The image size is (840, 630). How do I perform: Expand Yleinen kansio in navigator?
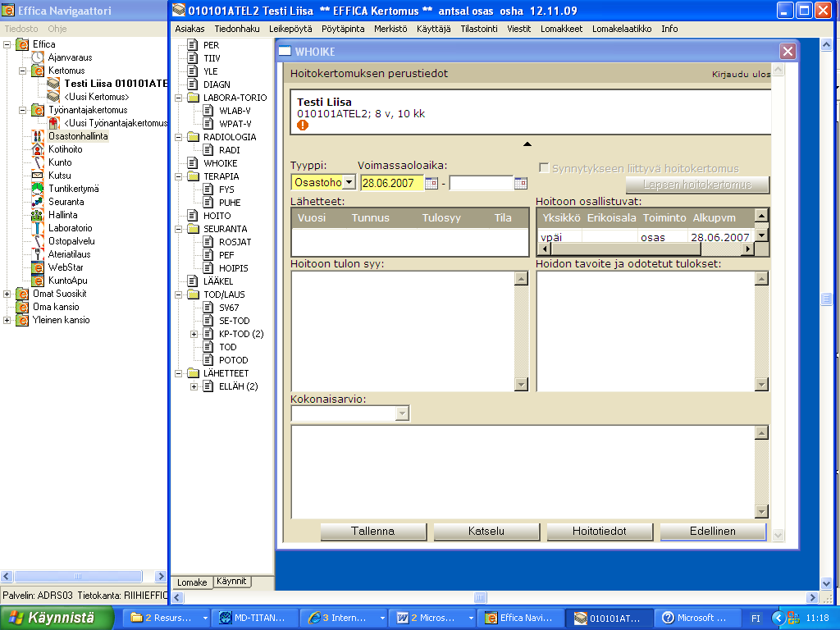(7, 320)
